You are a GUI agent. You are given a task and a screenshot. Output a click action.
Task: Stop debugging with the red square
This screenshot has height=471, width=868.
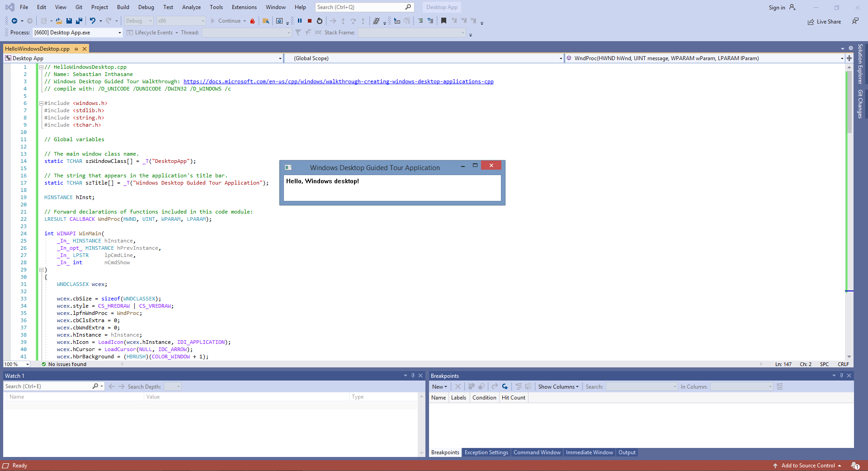click(x=310, y=21)
